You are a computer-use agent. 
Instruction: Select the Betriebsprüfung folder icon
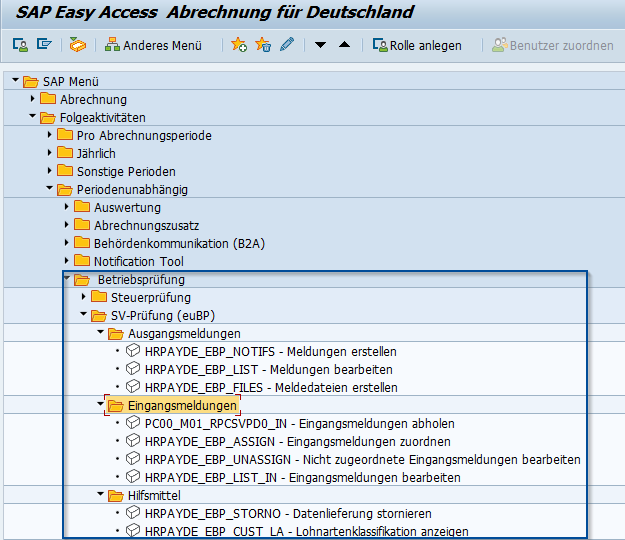point(82,280)
